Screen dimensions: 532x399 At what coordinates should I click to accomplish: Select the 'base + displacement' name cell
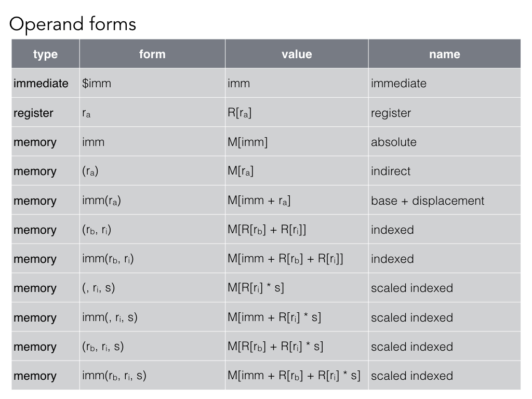pyautogui.click(x=427, y=201)
